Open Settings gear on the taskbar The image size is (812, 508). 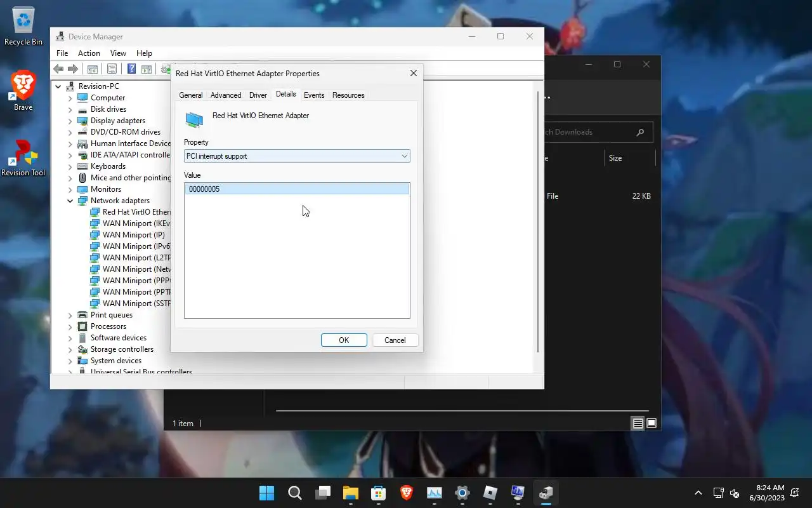pyautogui.click(x=462, y=493)
